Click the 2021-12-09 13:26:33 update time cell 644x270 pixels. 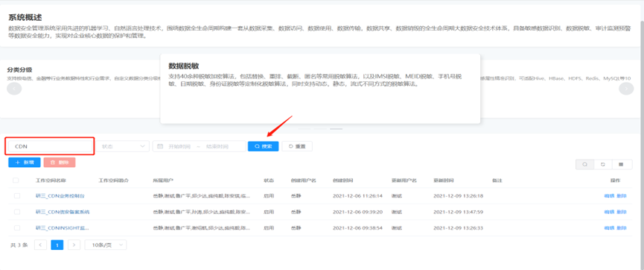pos(459,227)
